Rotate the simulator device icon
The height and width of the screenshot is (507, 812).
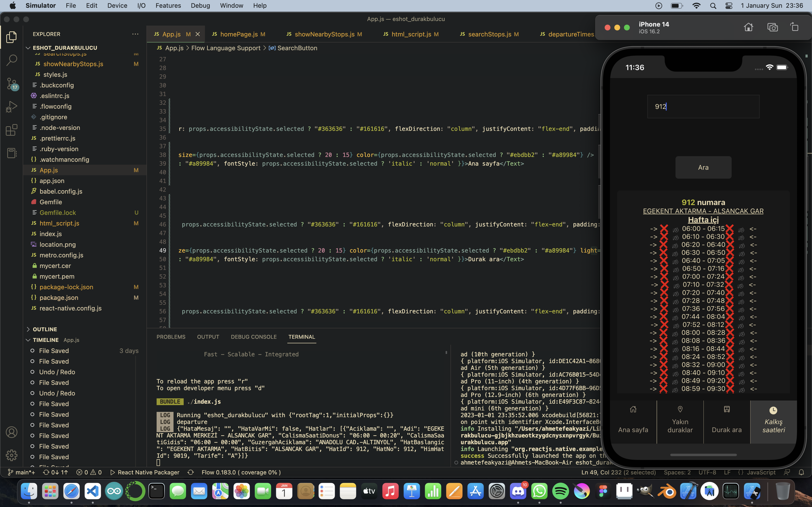click(795, 27)
